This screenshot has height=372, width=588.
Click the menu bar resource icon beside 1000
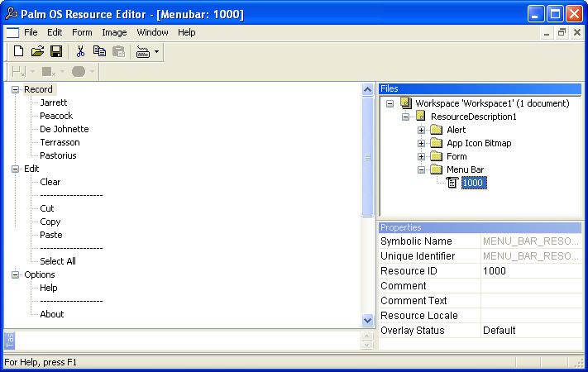click(x=452, y=183)
